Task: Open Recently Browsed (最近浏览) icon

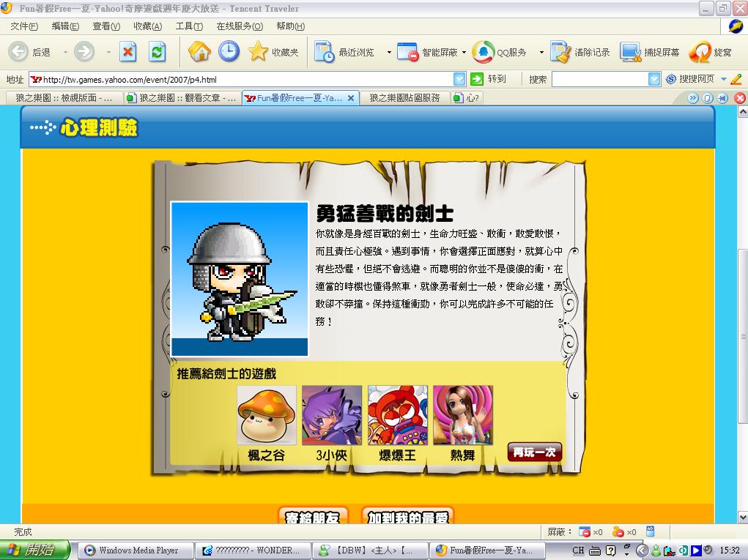Action: click(x=325, y=51)
